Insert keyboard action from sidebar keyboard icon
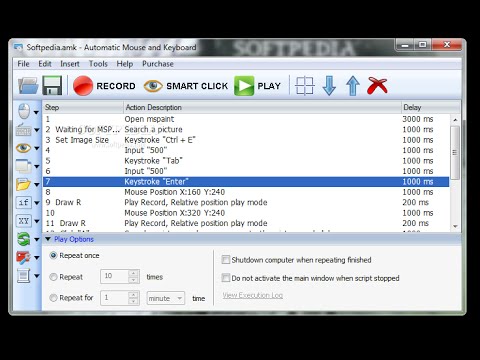Screen dimensions: 480x360 24,130
